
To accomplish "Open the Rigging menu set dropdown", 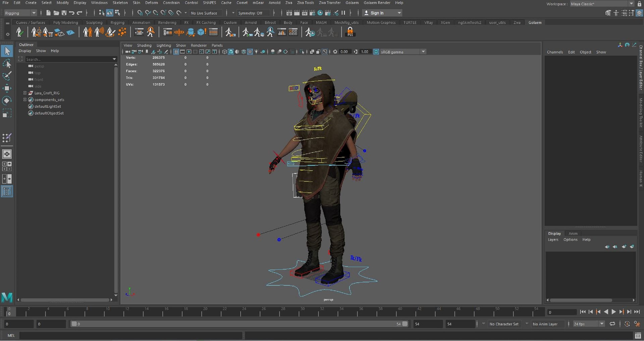I will (20, 13).
